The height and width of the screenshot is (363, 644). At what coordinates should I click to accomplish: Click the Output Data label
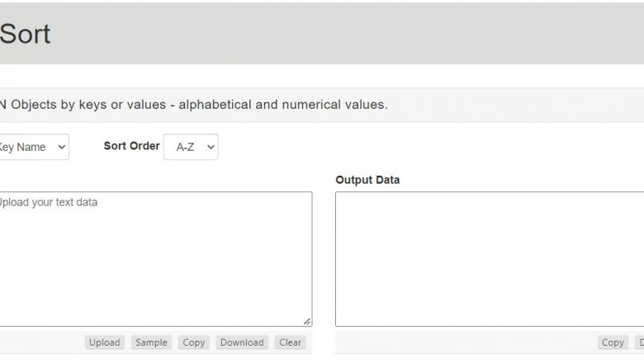point(367,180)
